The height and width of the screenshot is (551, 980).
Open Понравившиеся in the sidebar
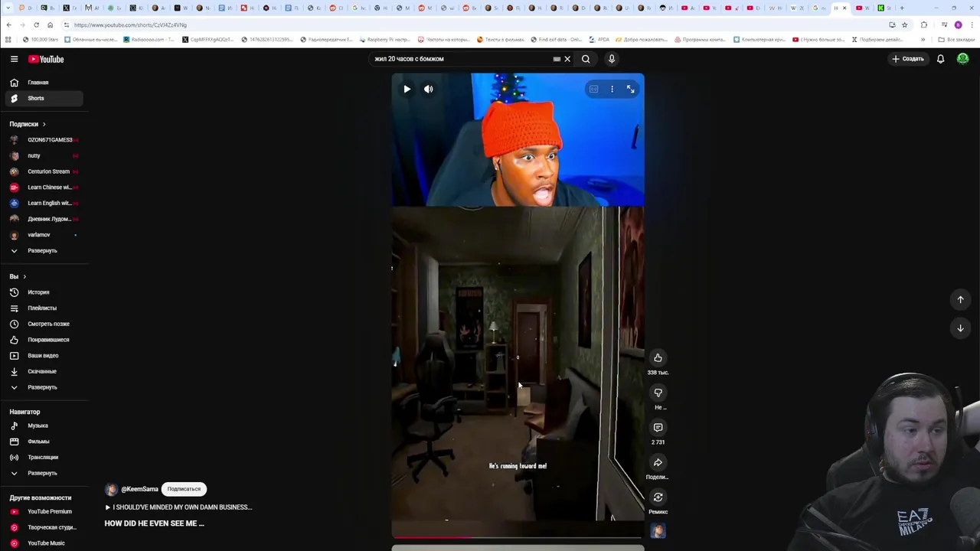44,340
